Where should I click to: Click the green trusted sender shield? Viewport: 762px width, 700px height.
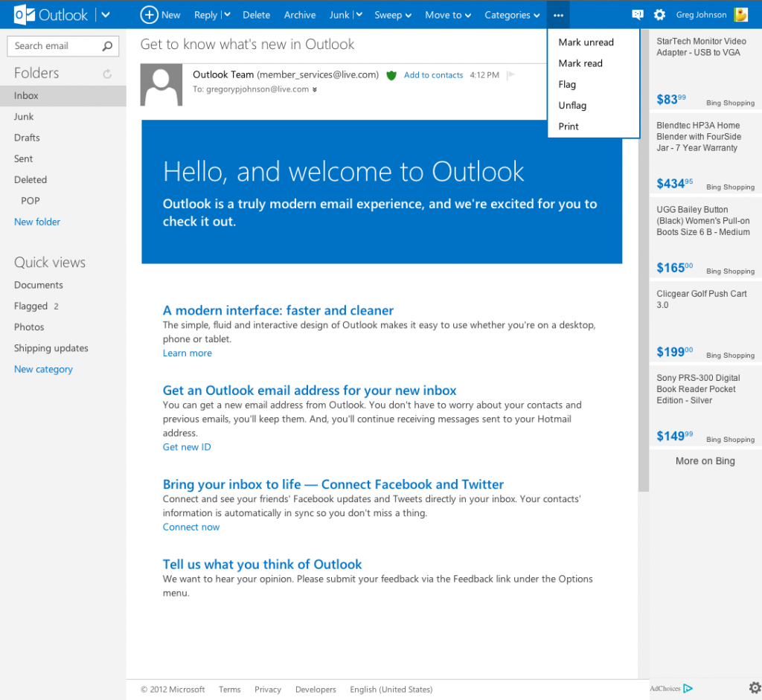coord(391,75)
